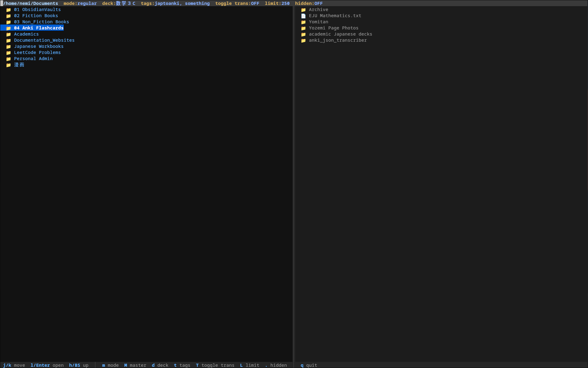This screenshot has width=588, height=368.
Task: Click the hidden:OFF status entry
Action: 309,3
